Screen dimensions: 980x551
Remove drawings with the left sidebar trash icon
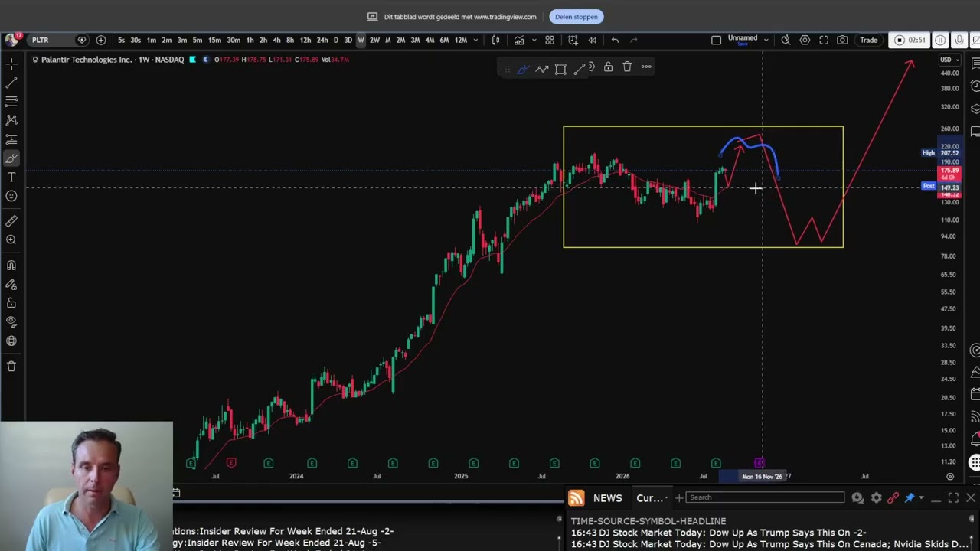(x=11, y=367)
